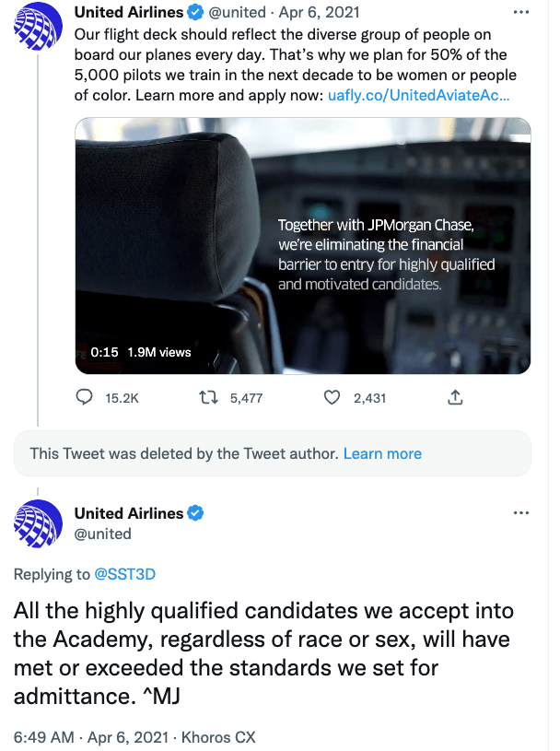The height and width of the screenshot is (751, 560).
Task: Visit the @SST3D profile mention
Action: [125, 574]
